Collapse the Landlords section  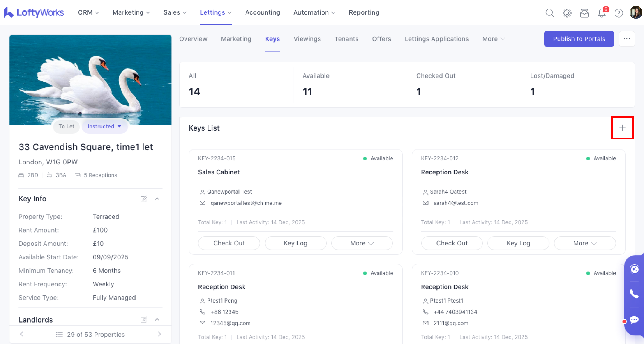click(157, 320)
